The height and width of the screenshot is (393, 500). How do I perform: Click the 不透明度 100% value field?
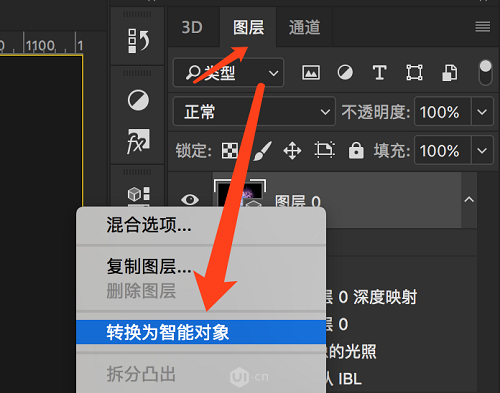click(443, 112)
